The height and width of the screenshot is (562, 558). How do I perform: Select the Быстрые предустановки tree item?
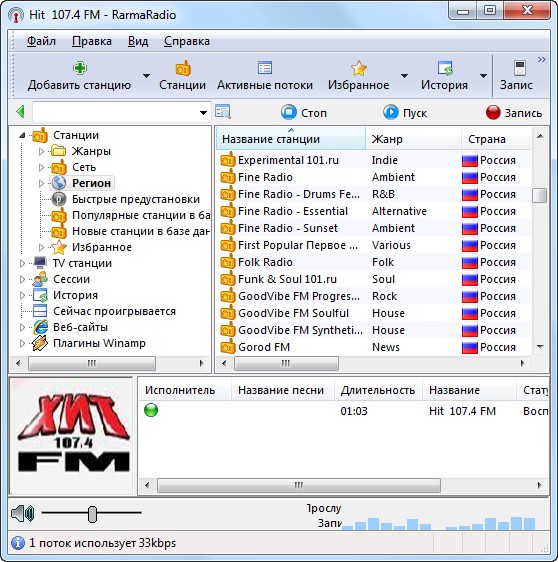(136, 199)
